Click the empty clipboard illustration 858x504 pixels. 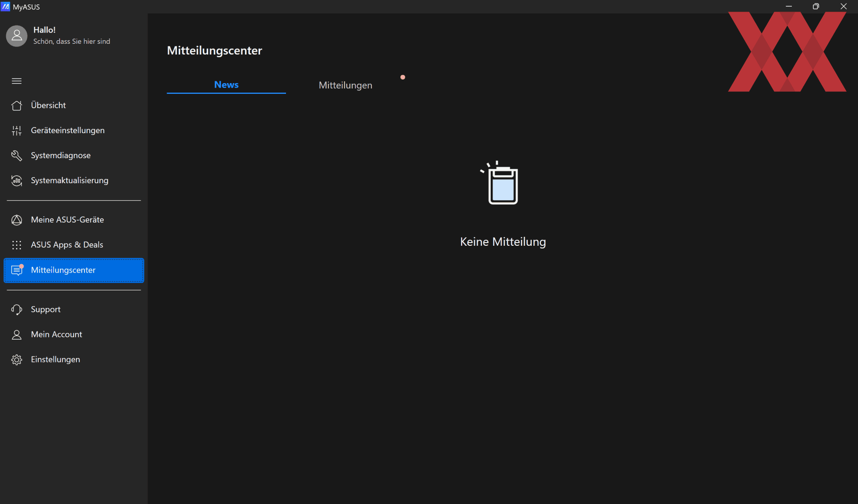[x=500, y=183]
